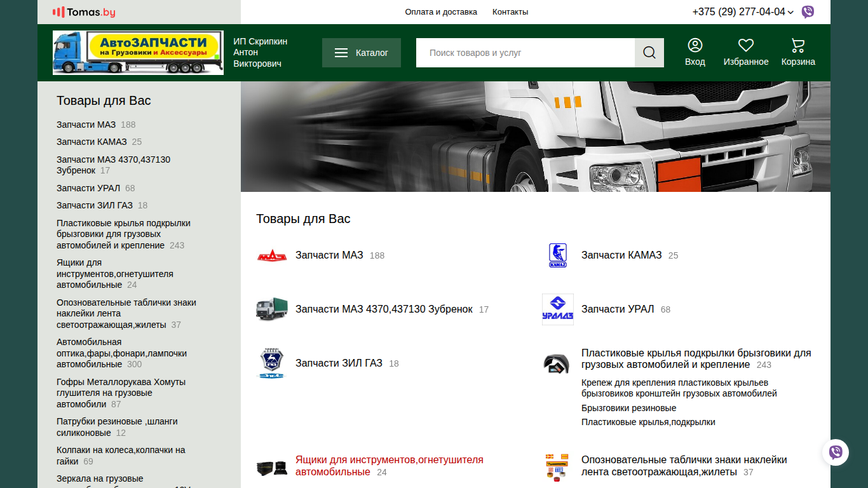Viewport: 868px width, 488px height.
Task: Open sidebar Пластиковые крылья подкрылки link
Action: pyautogui.click(x=123, y=234)
